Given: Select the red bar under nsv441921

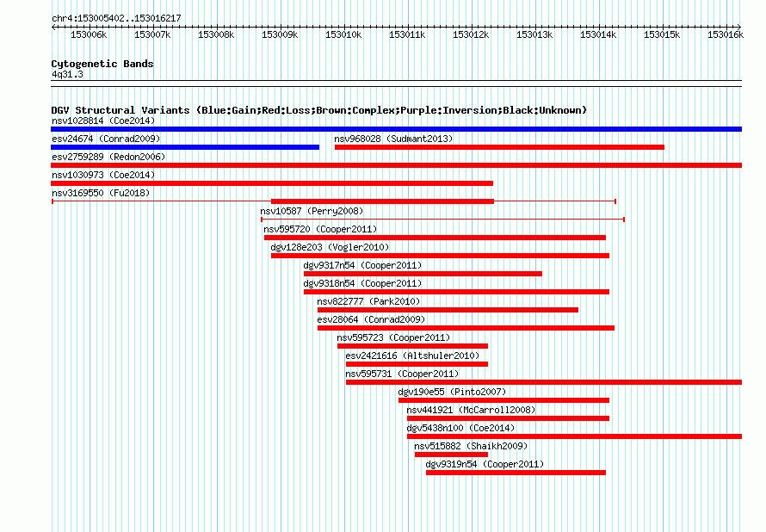Looking at the screenshot, I should (508, 418).
